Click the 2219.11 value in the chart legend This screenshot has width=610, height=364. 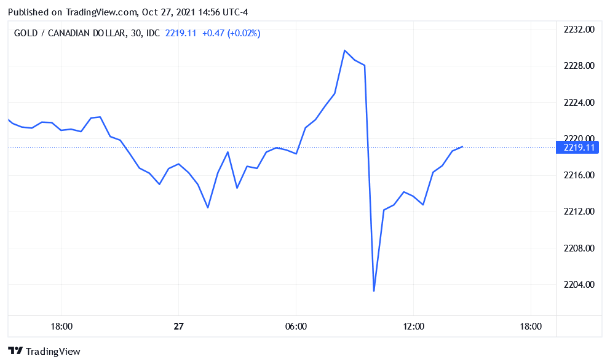[x=181, y=33]
